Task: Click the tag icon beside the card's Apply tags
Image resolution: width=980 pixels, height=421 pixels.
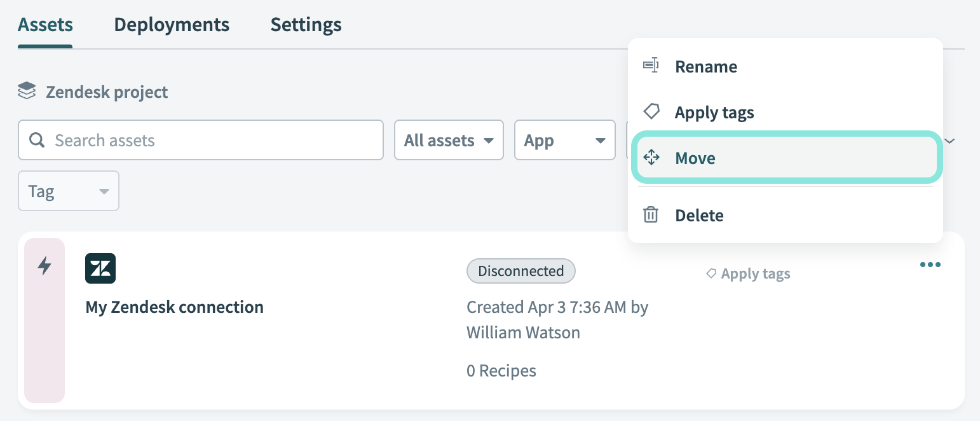Action: (x=711, y=274)
